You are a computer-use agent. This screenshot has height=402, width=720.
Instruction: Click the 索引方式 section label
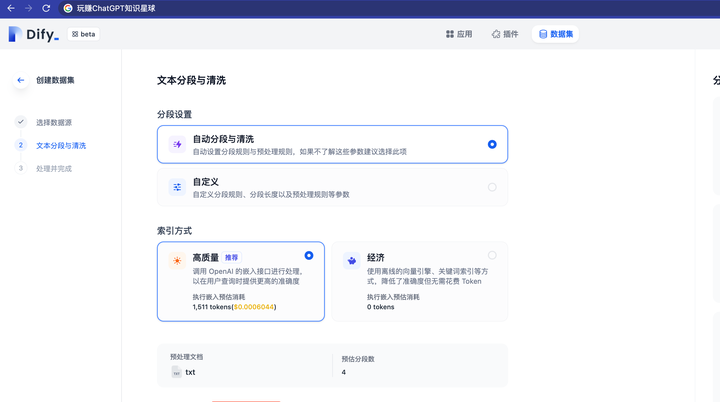174,231
